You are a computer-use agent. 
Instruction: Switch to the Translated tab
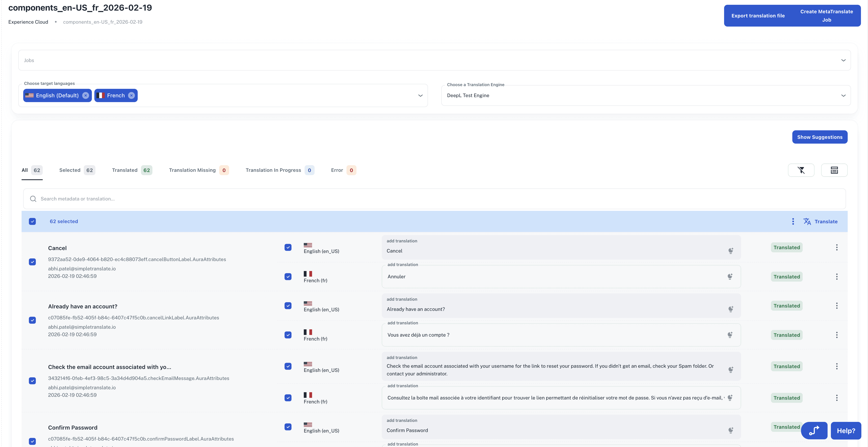132,170
